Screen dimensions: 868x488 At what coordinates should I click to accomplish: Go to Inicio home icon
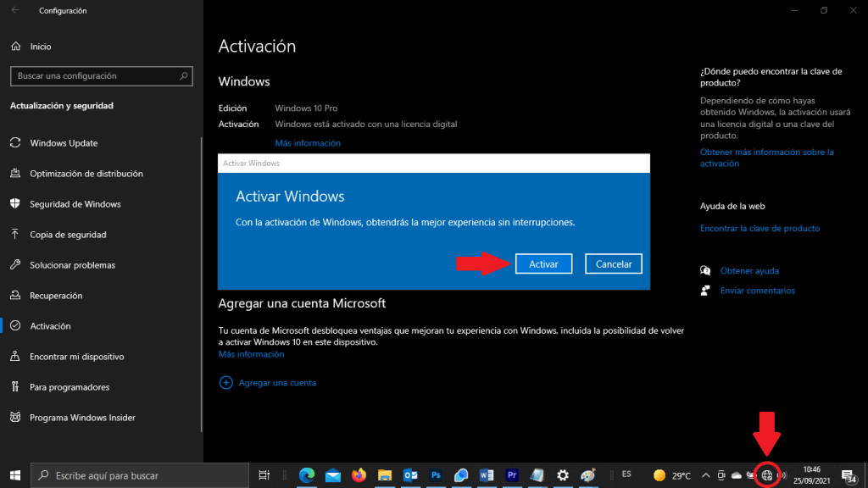tap(15, 47)
